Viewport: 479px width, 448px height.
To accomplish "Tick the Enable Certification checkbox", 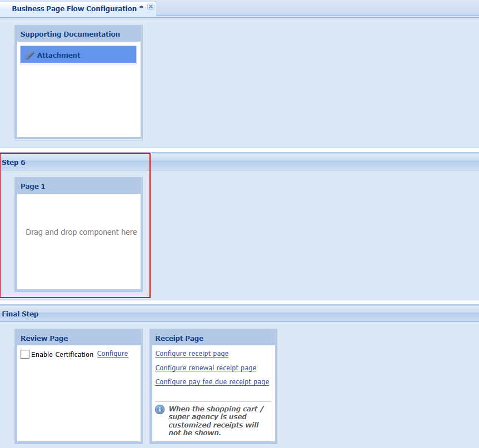I will (25, 354).
